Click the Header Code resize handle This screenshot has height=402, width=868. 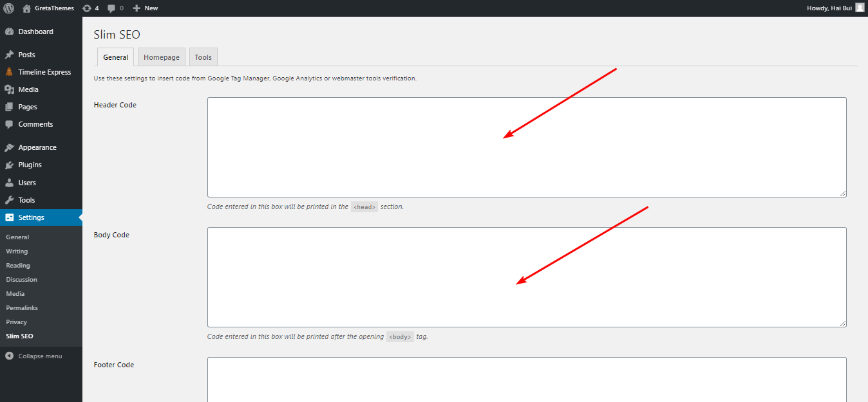[x=843, y=194]
